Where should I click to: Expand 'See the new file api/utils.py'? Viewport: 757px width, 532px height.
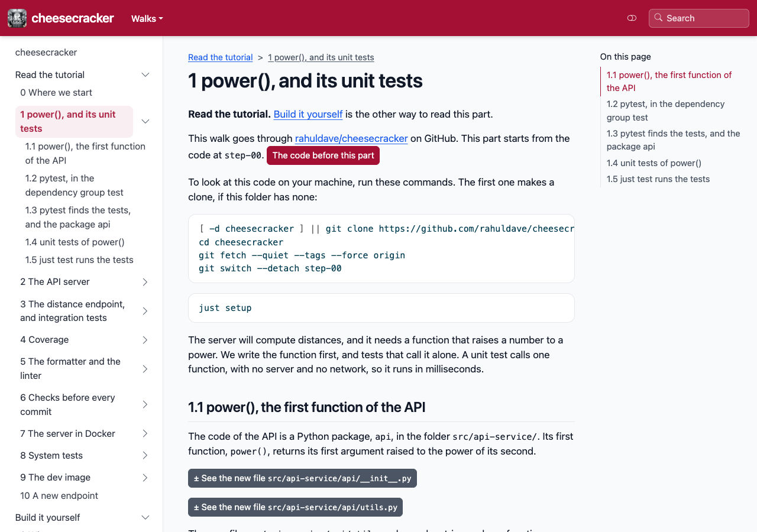tap(295, 507)
